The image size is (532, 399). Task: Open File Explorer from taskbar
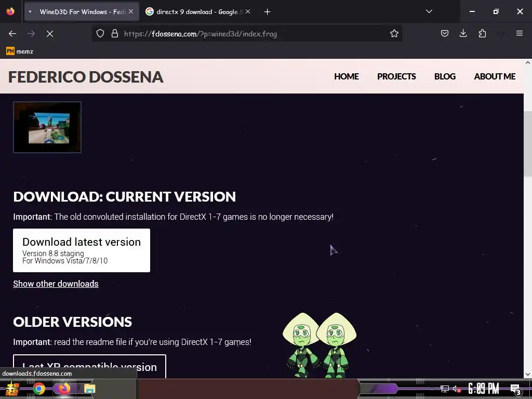(89, 389)
